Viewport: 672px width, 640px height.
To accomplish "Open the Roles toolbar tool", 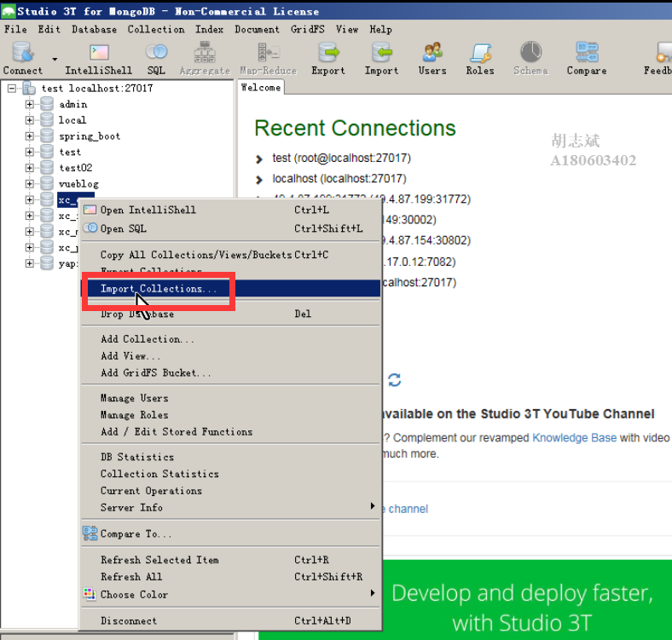I will [480, 58].
